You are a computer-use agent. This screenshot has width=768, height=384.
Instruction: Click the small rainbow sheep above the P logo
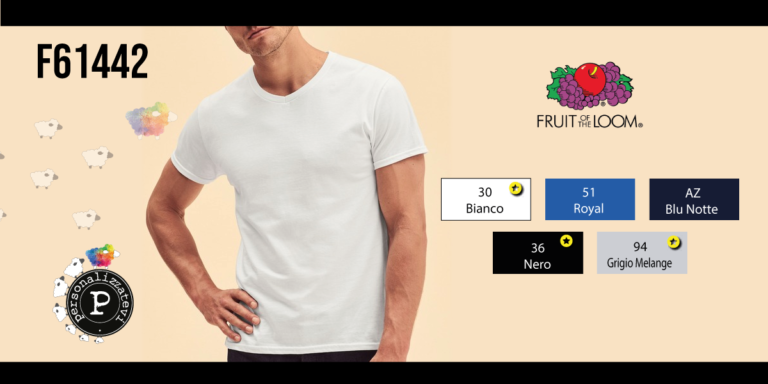(x=101, y=255)
